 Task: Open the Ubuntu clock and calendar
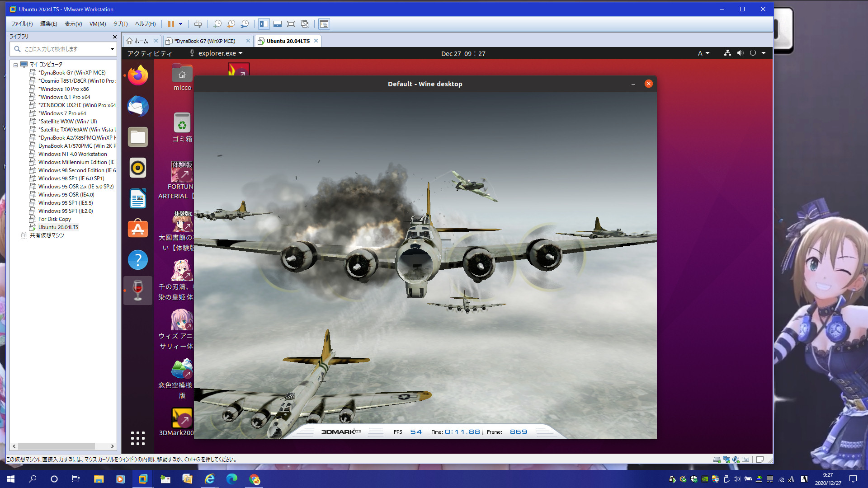[463, 53]
